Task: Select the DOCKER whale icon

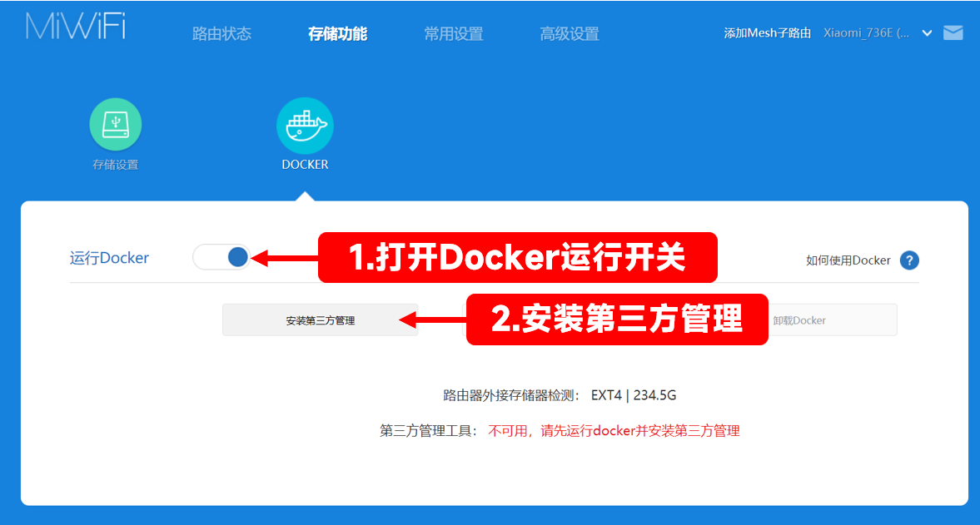Action: coord(304,123)
